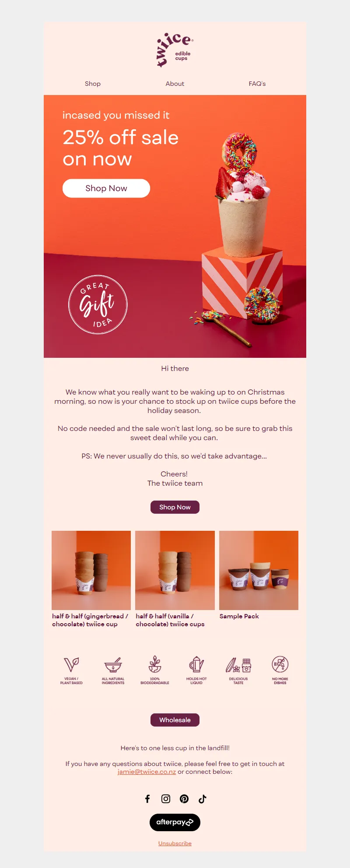Click the white Shop Now banner button

click(x=106, y=188)
